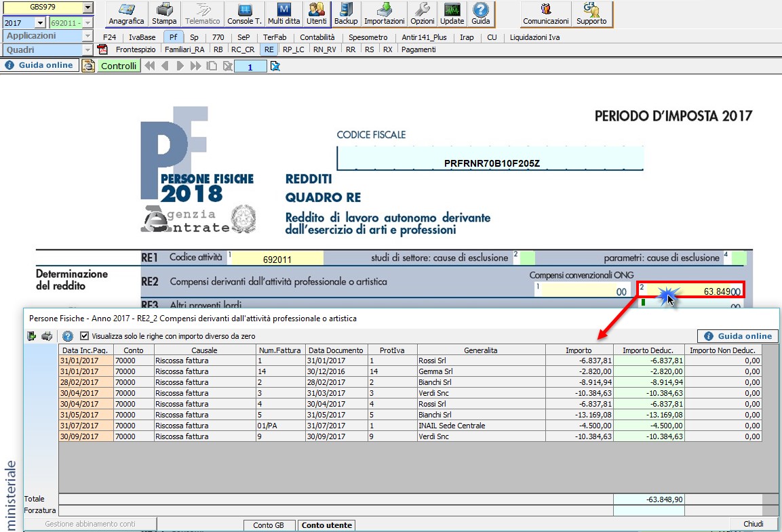Open the 692011 activity code dropdown
The width and height of the screenshot is (782, 532).
click(x=87, y=23)
